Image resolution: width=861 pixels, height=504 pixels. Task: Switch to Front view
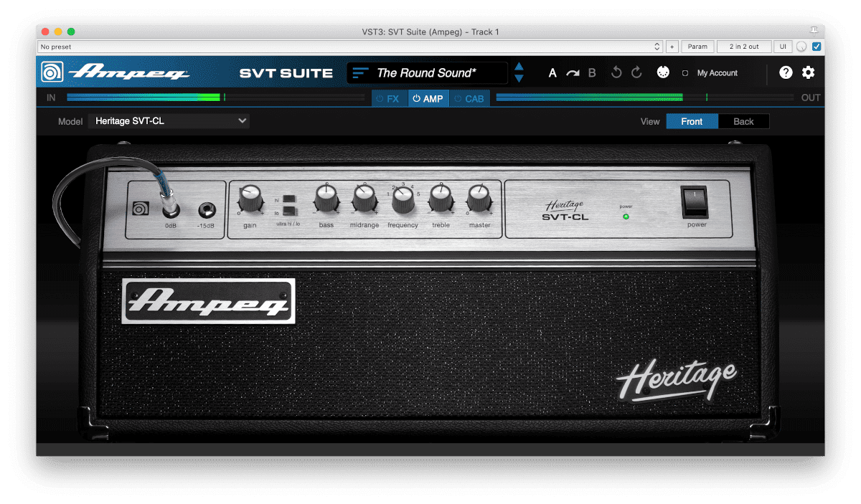point(692,121)
